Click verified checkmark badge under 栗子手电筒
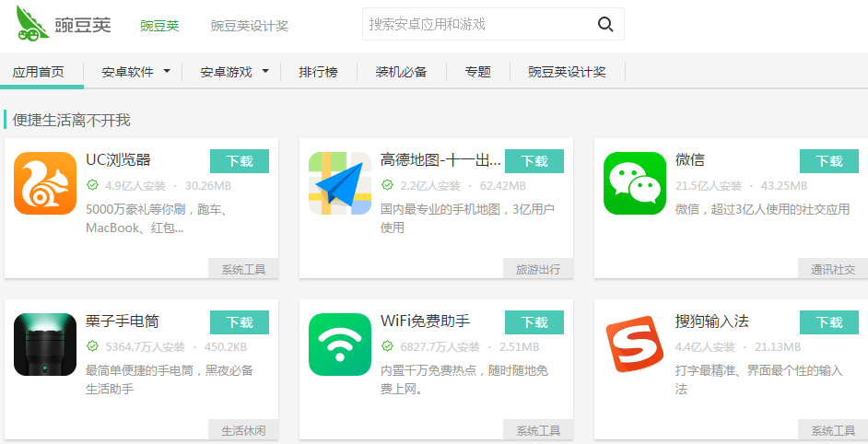Viewport: 868px width, 444px height. (x=92, y=346)
